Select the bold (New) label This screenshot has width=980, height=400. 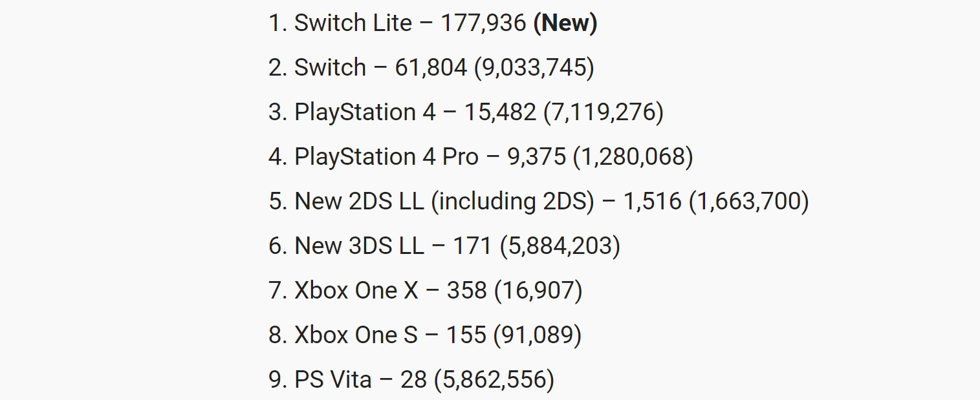pos(565,23)
